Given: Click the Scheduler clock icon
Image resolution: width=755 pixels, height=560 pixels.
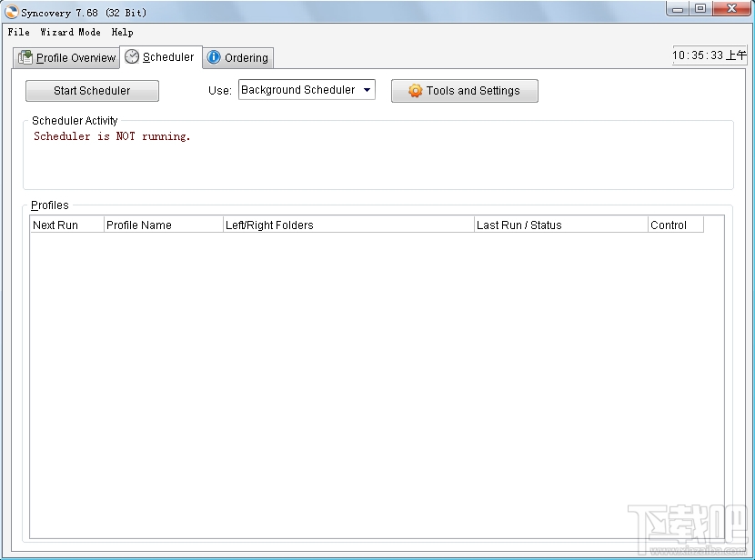Looking at the screenshot, I should tap(132, 56).
